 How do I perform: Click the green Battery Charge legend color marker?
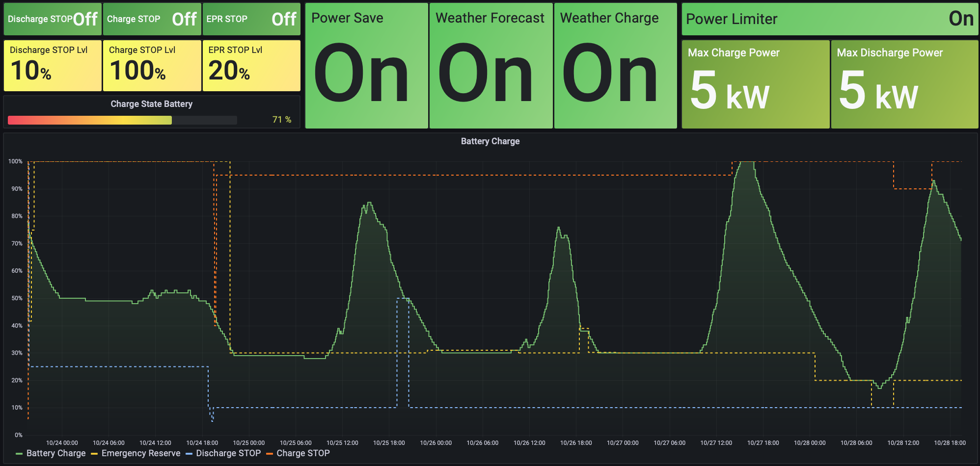pyautogui.click(x=19, y=454)
